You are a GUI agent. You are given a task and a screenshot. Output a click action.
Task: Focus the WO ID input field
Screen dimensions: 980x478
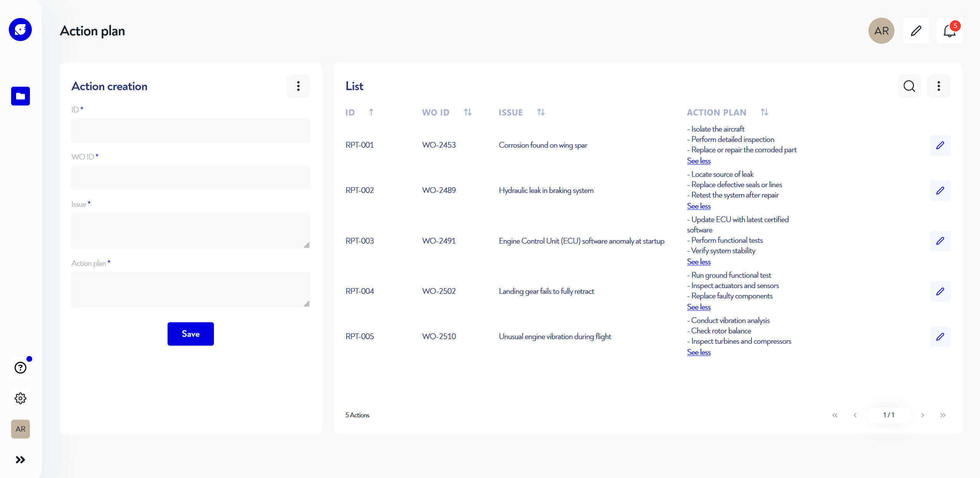191,178
